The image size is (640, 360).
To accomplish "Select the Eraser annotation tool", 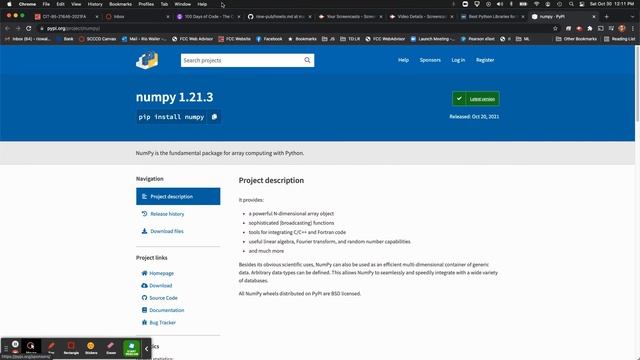I will (x=111, y=348).
